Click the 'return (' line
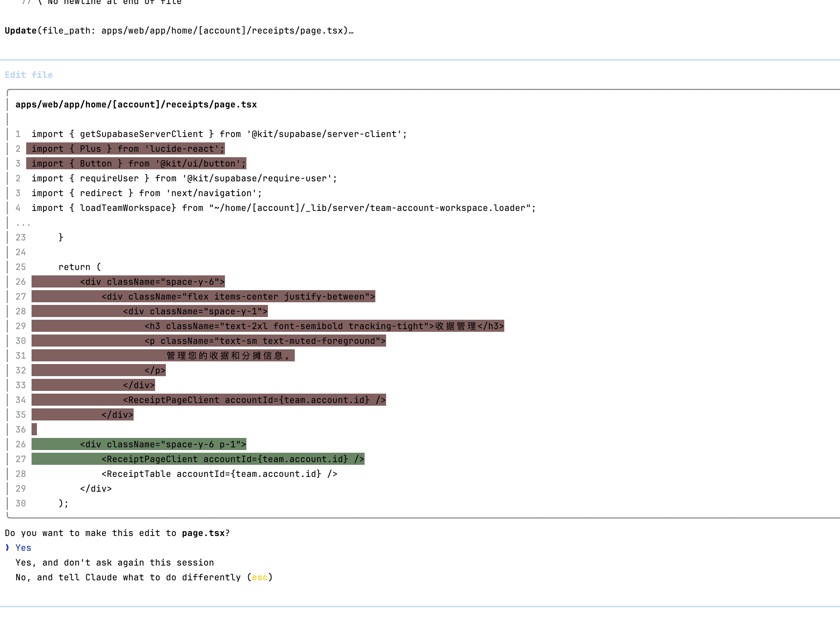Image resolution: width=840 pixels, height=624 pixels. pyautogui.click(x=80, y=267)
